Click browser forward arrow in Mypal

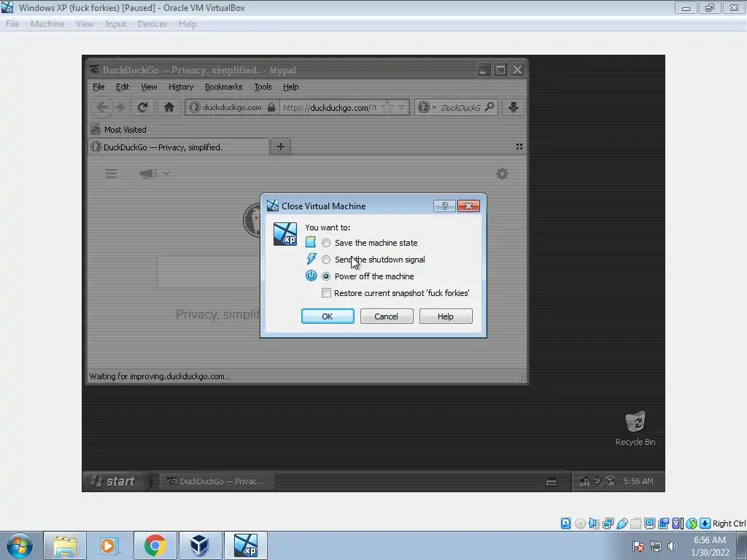pos(120,107)
